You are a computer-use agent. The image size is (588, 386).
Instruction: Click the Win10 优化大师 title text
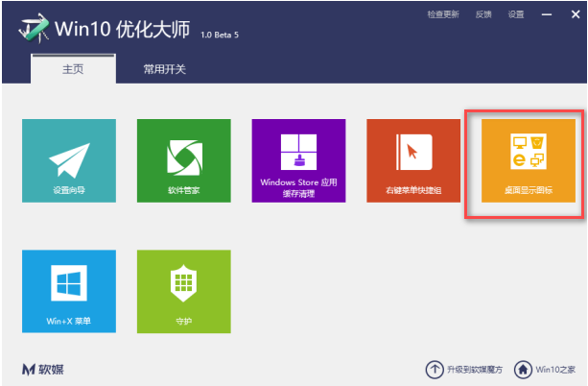pos(125,29)
